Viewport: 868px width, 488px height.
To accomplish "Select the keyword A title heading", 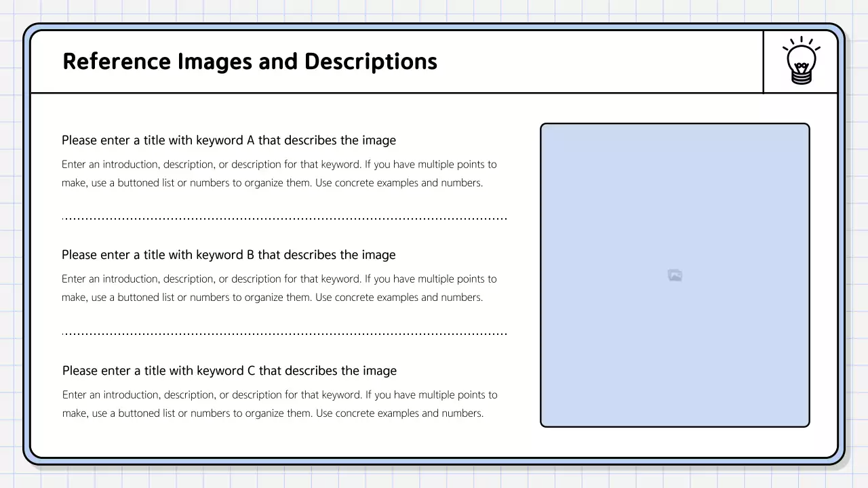I will pos(229,140).
